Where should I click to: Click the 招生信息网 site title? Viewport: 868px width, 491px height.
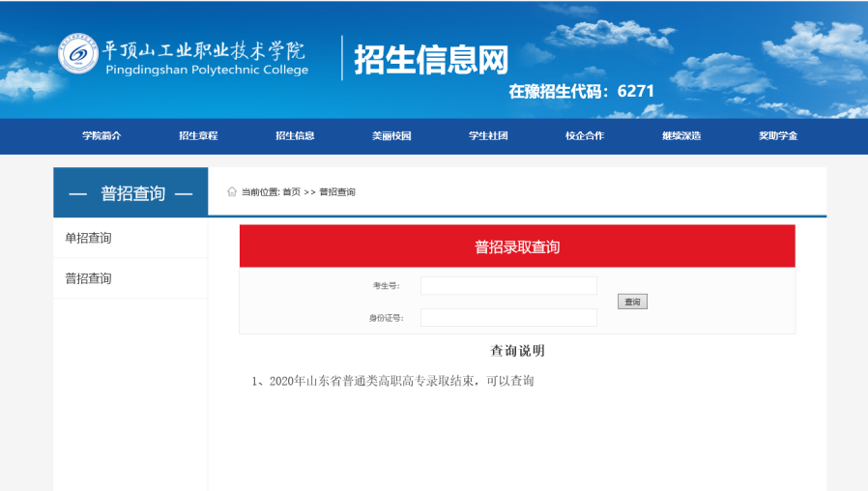(431, 59)
